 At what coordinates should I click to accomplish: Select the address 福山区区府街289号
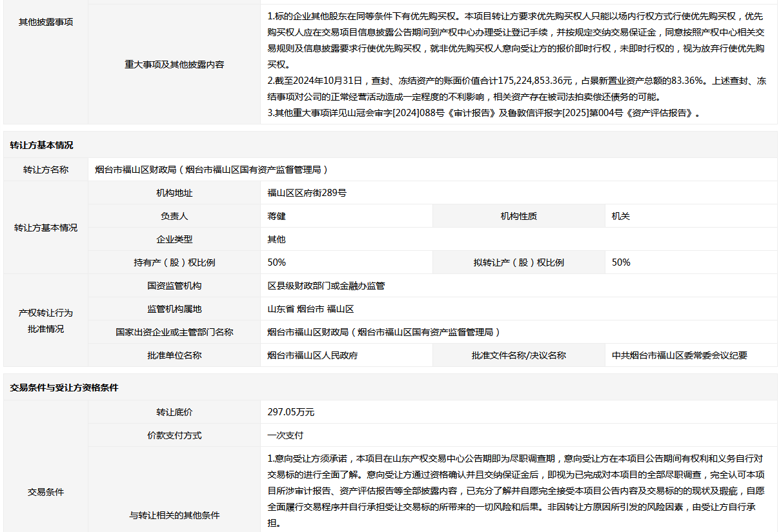click(307, 193)
